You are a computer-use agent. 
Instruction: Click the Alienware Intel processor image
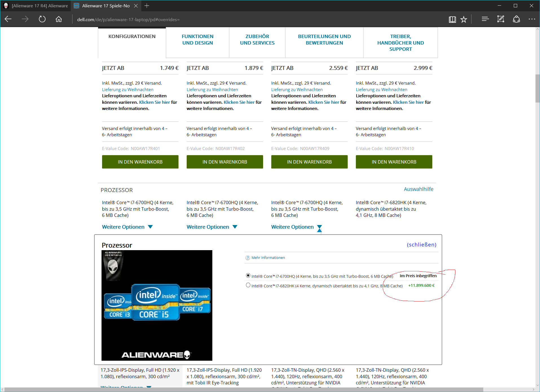pyautogui.click(x=157, y=305)
